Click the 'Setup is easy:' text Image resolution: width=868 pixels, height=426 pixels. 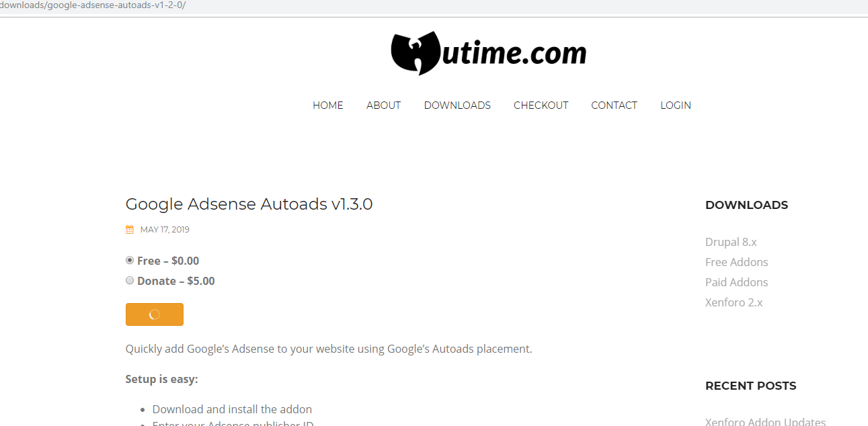coord(161,380)
